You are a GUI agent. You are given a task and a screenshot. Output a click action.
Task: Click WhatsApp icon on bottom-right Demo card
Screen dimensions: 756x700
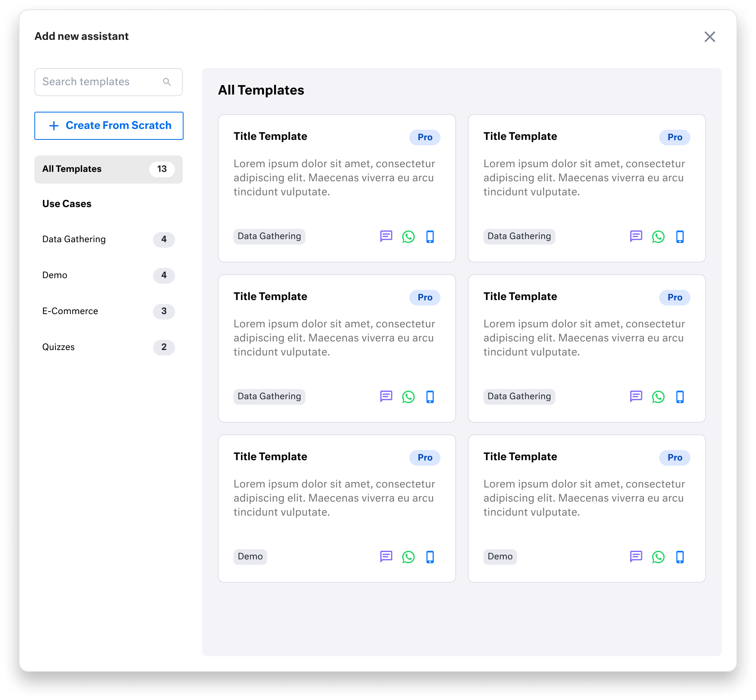tap(658, 557)
